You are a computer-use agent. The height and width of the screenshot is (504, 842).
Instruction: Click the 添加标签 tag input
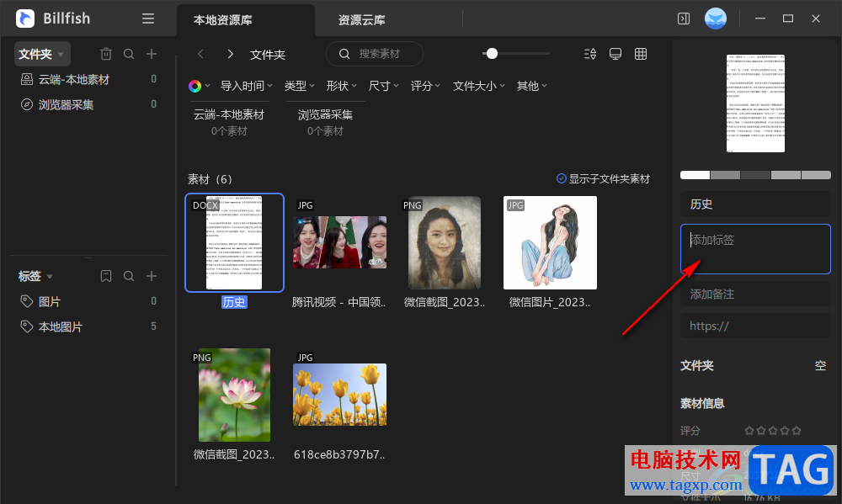click(755, 249)
